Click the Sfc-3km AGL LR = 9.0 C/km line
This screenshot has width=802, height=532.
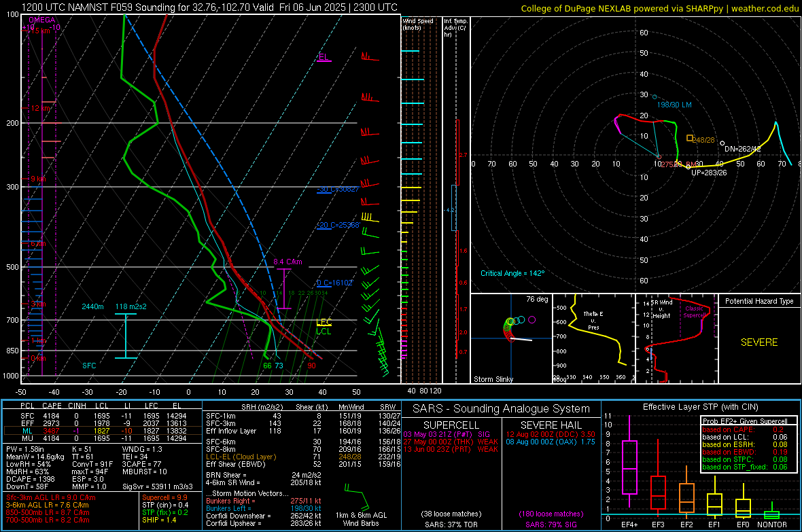[x=51, y=498]
